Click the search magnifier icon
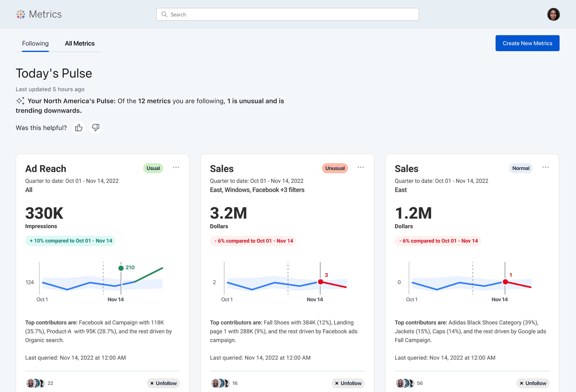Image resolution: width=576 pixels, height=392 pixels. (x=164, y=14)
